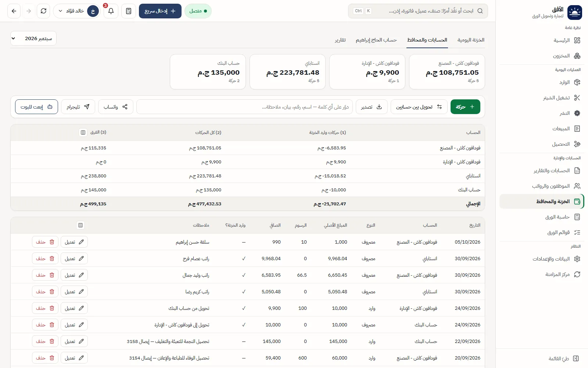
Task: Delete the راتب وليد جمال row
Action: [45, 275]
